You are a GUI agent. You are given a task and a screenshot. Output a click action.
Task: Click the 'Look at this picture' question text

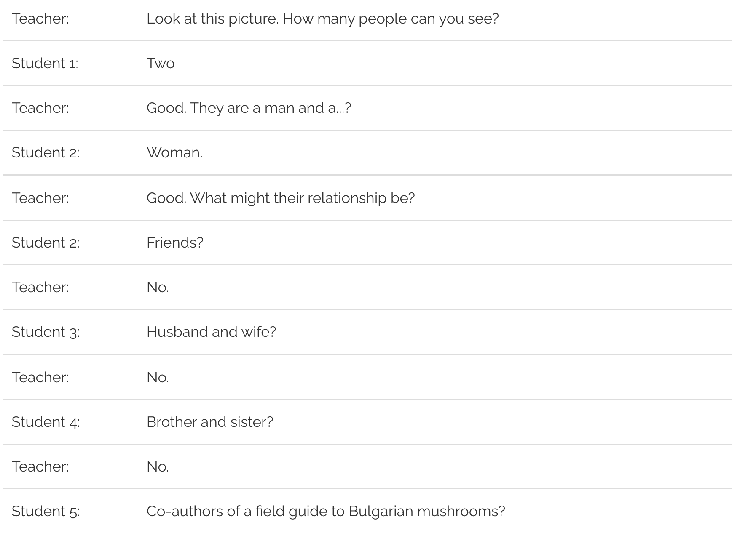(x=322, y=19)
